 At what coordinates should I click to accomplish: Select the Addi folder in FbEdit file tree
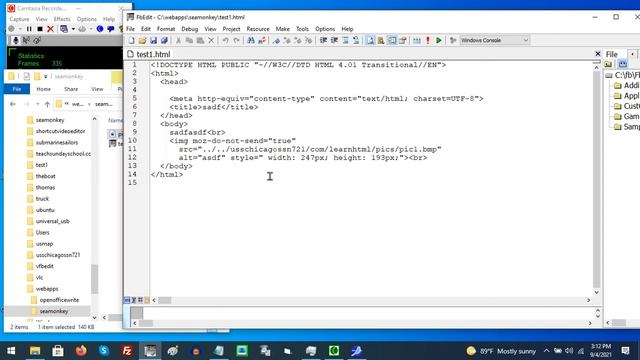pos(627,85)
